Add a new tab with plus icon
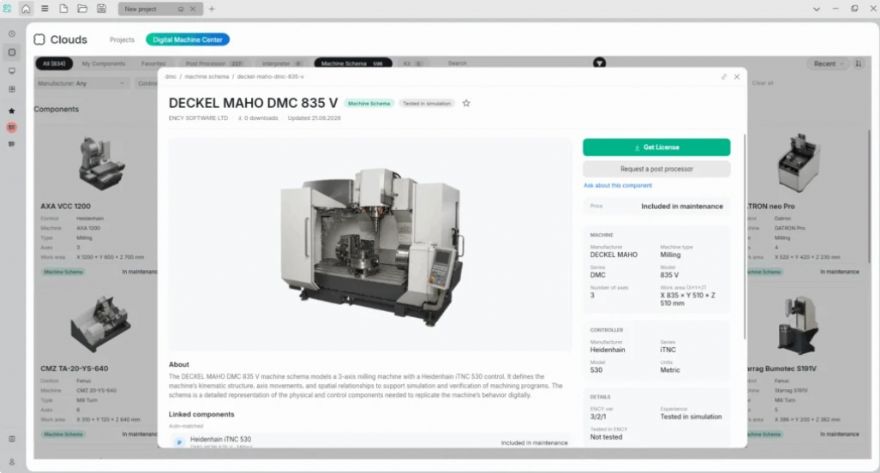The height and width of the screenshot is (473, 880). [212, 9]
